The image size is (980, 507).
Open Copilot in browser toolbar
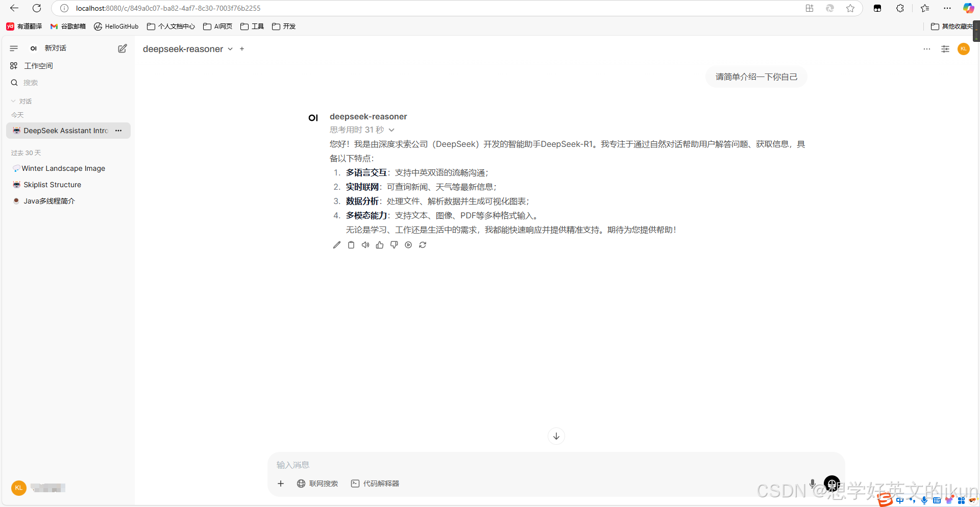[968, 8]
